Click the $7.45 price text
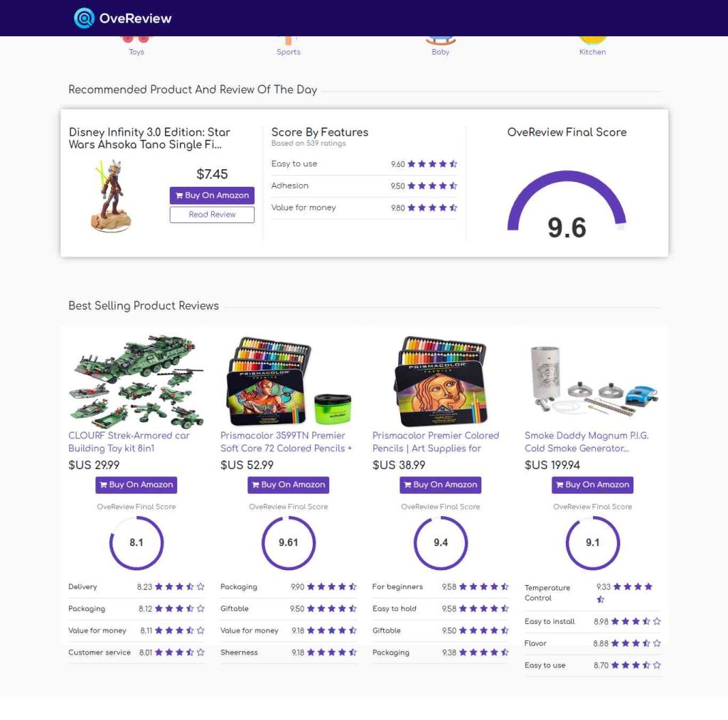Image resolution: width=728 pixels, height=720 pixels. coord(212,174)
